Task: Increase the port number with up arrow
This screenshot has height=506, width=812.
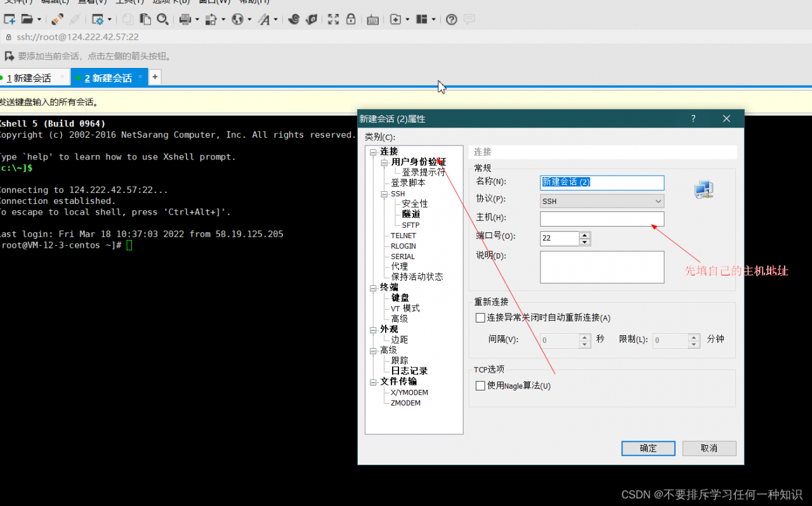Action: 585,235
